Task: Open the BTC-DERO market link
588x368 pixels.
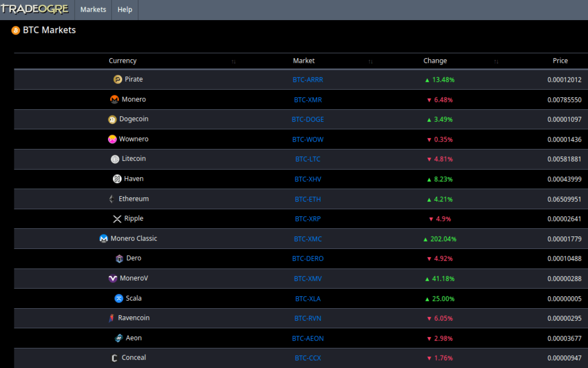Action: [x=308, y=259]
